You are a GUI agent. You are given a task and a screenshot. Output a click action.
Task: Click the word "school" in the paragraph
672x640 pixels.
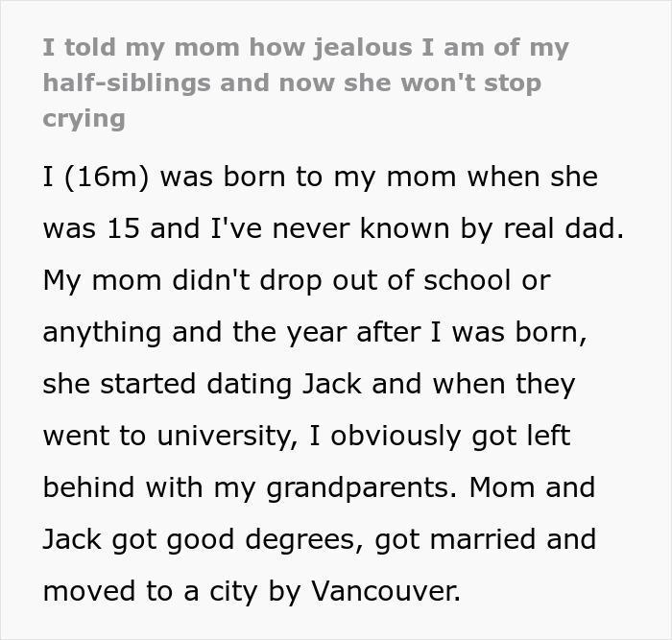click(467, 280)
